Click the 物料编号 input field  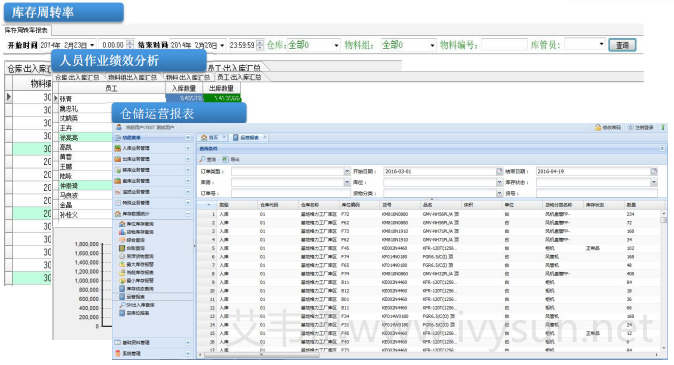[x=504, y=45]
